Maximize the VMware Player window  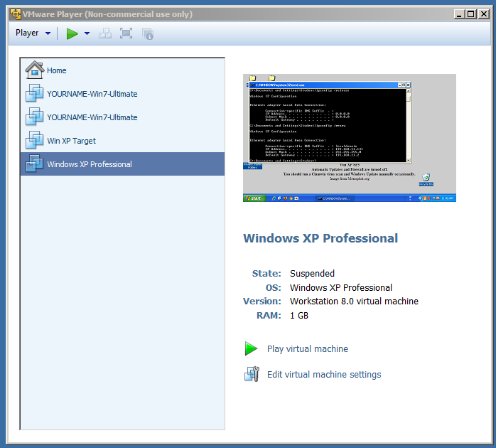pos(471,14)
